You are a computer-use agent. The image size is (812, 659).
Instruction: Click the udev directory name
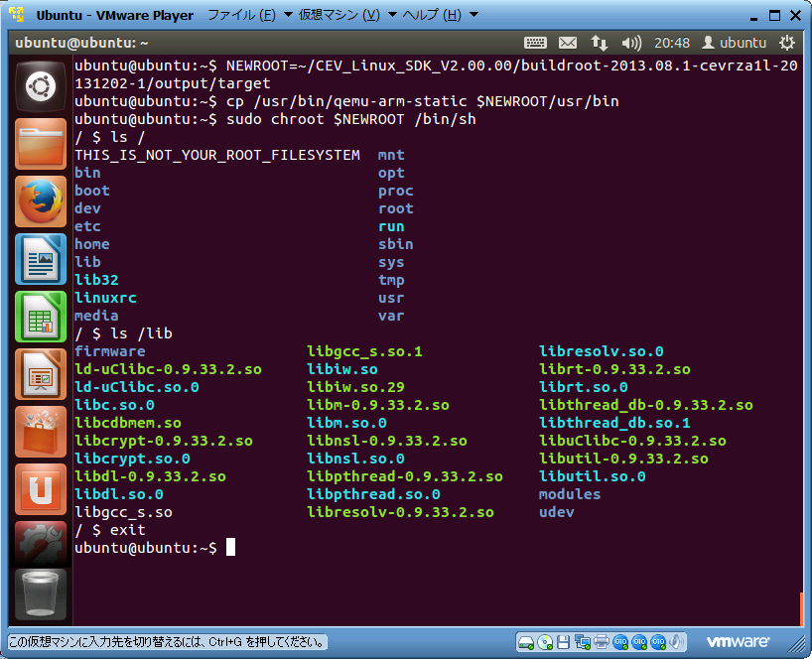pos(557,512)
